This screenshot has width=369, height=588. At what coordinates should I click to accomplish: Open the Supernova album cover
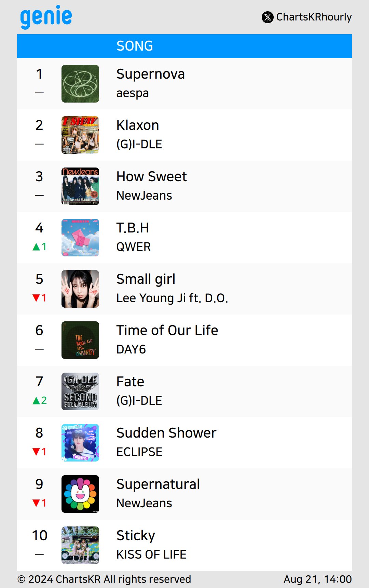(80, 84)
